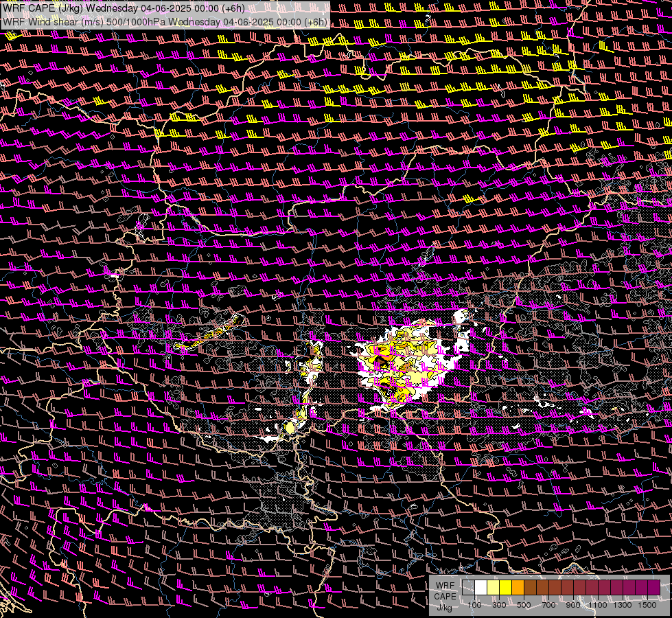Click the legend value 1300
Viewport: 672px width, 618px height.
coord(623,605)
